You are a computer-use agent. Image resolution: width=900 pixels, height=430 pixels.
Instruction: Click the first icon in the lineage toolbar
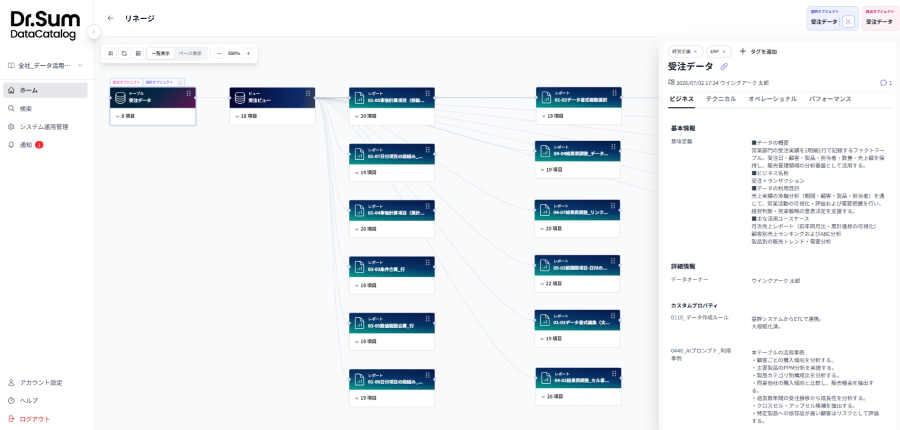tap(110, 53)
